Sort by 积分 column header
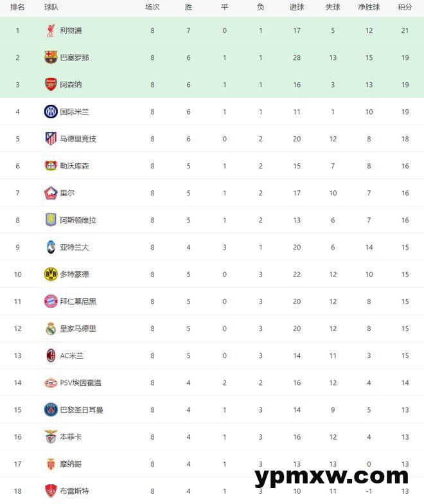Viewport: 424px width, 504px height. 405,7
